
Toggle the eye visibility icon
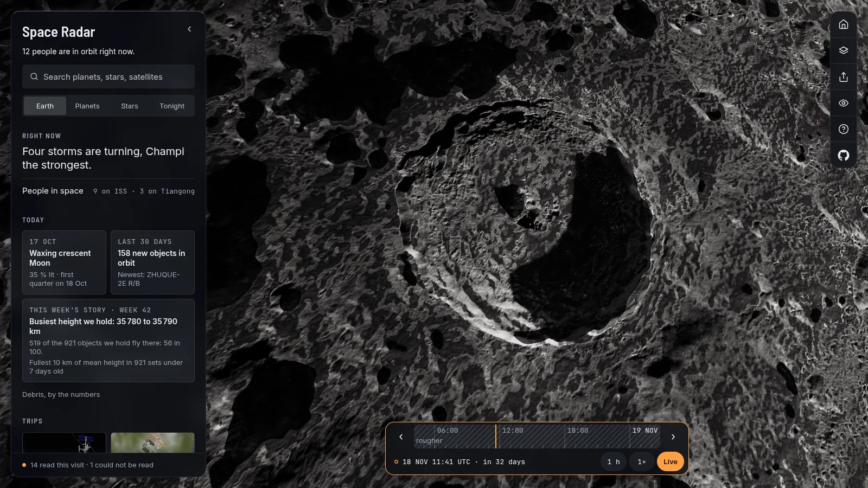click(x=844, y=103)
